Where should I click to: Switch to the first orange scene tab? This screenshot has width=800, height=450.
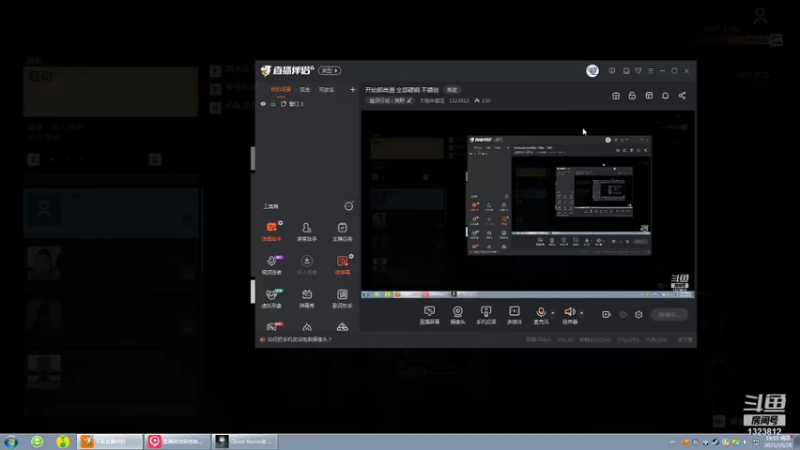pos(280,90)
